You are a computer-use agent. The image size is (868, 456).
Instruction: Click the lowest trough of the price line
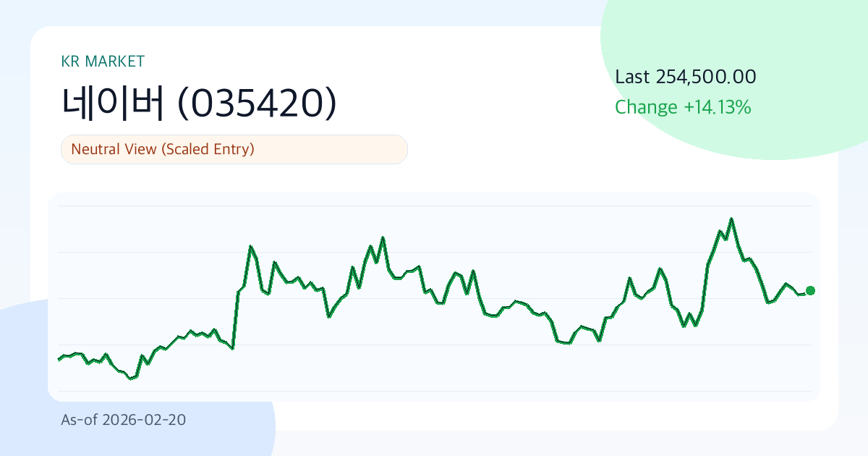[131, 379]
